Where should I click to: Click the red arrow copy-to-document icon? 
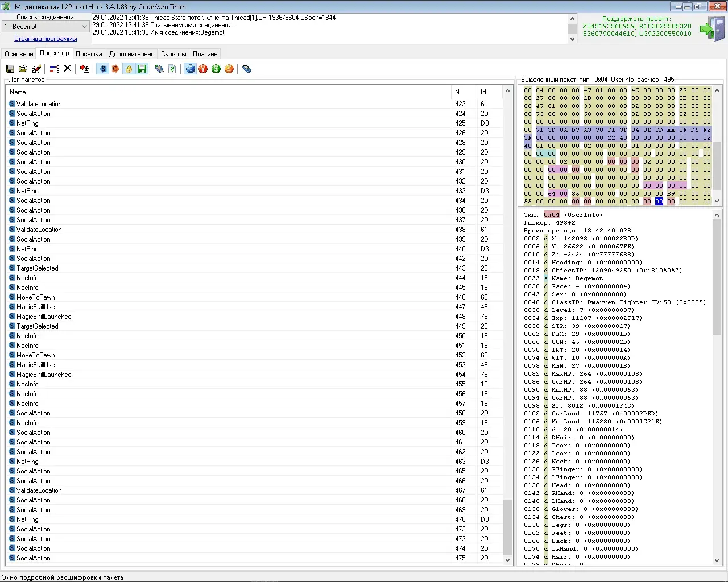pos(85,69)
